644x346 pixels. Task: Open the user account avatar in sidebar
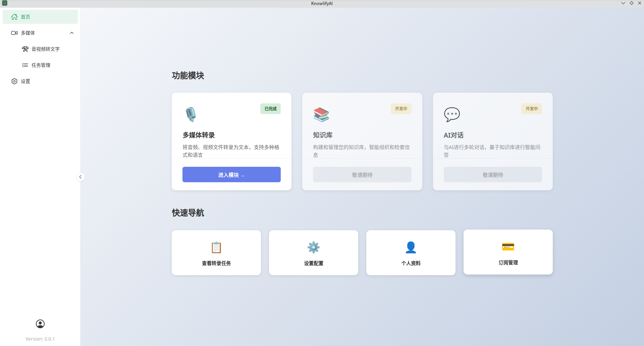point(40,324)
